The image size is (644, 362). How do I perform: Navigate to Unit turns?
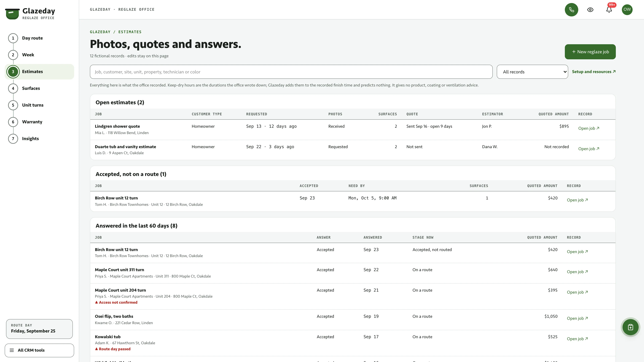pyautogui.click(x=40, y=105)
